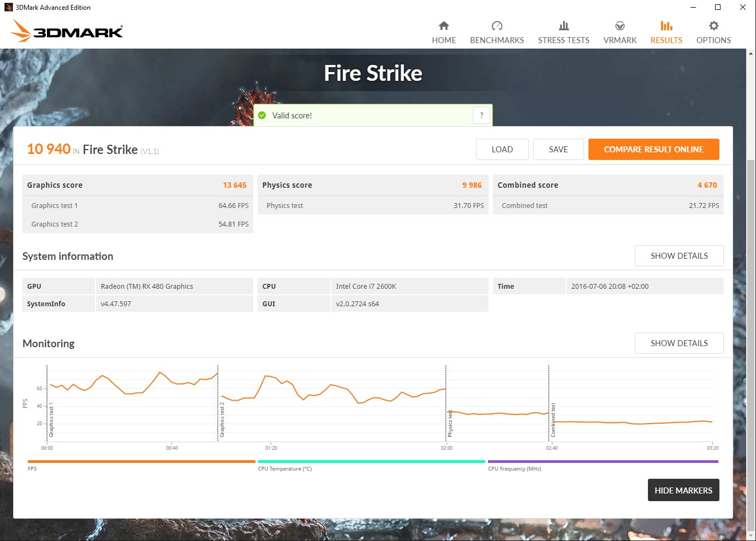Viewport: 756px width, 541px height.
Task: Click the 02:40 time axis label
Action: (x=552, y=448)
